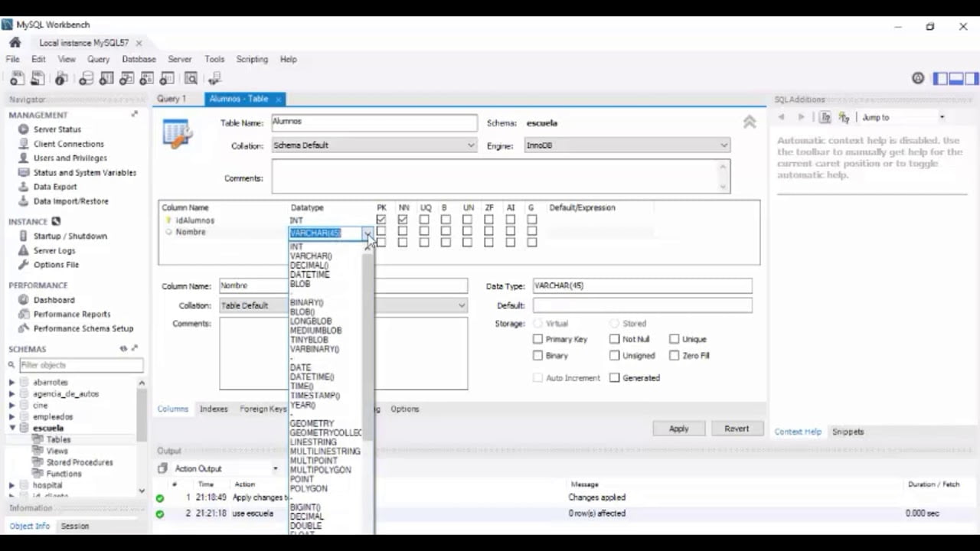The width and height of the screenshot is (980, 551).
Task: Open Options File
Action: 56,265
